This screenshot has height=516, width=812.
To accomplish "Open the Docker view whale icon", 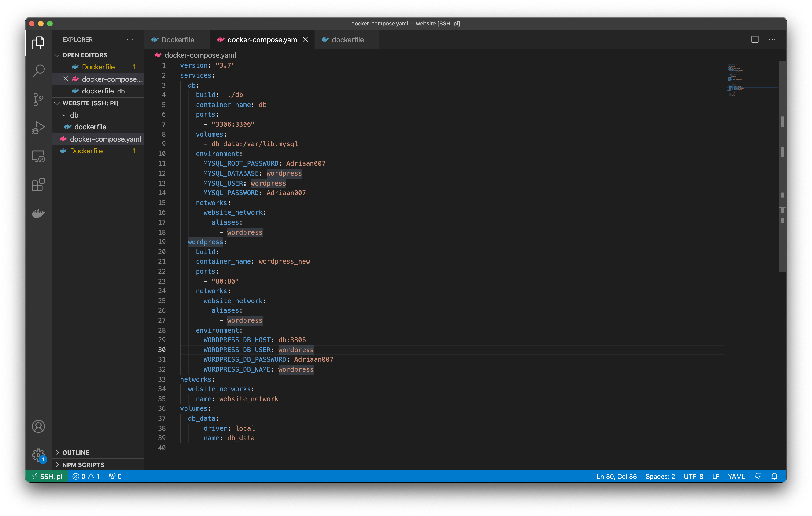I will pyautogui.click(x=38, y=213).
